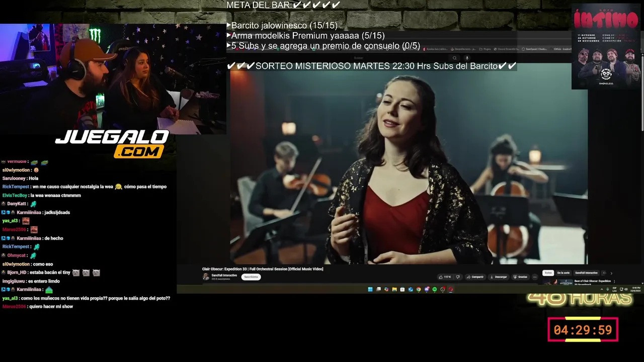
Task: Open the Windows Start menu
Action: tap(370, 289)
